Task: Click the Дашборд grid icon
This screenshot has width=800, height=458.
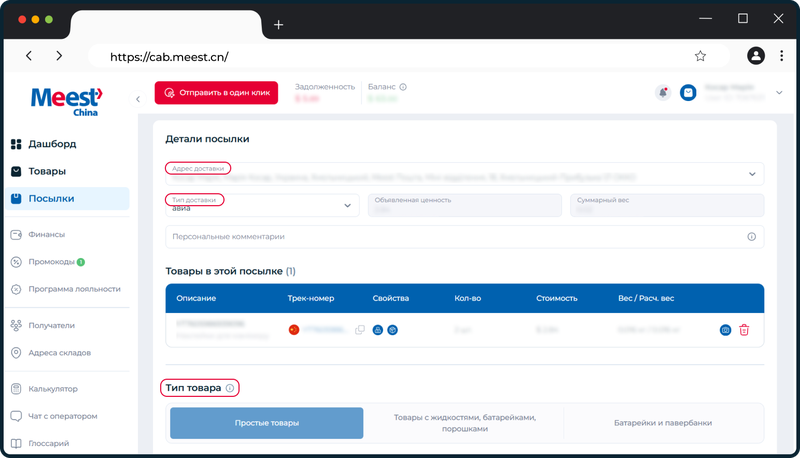Action: tap(16, 144)
